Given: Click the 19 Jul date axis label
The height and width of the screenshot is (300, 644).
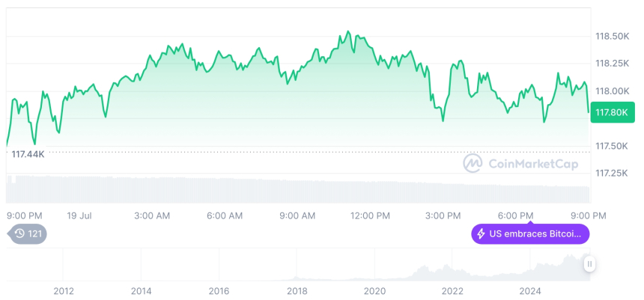Looking at the screenshot, I should tap(79, 215).
